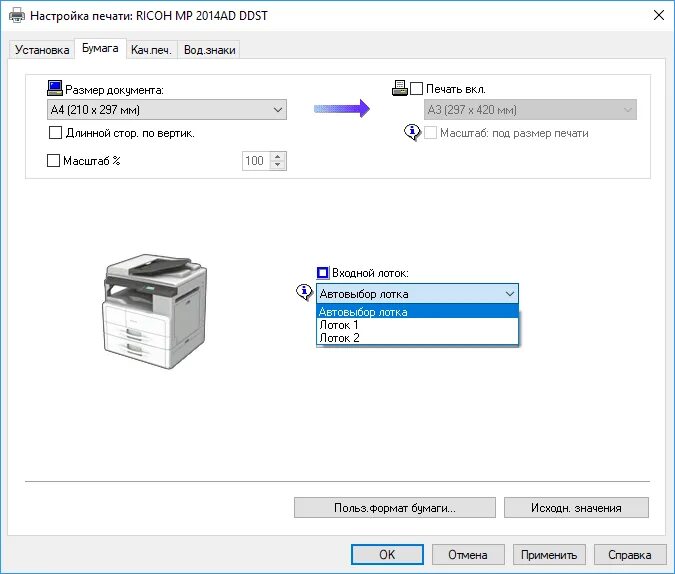Click the scale percent field showing 100
Viewport: 675px width, 574px height.
(x=257, y=161)
